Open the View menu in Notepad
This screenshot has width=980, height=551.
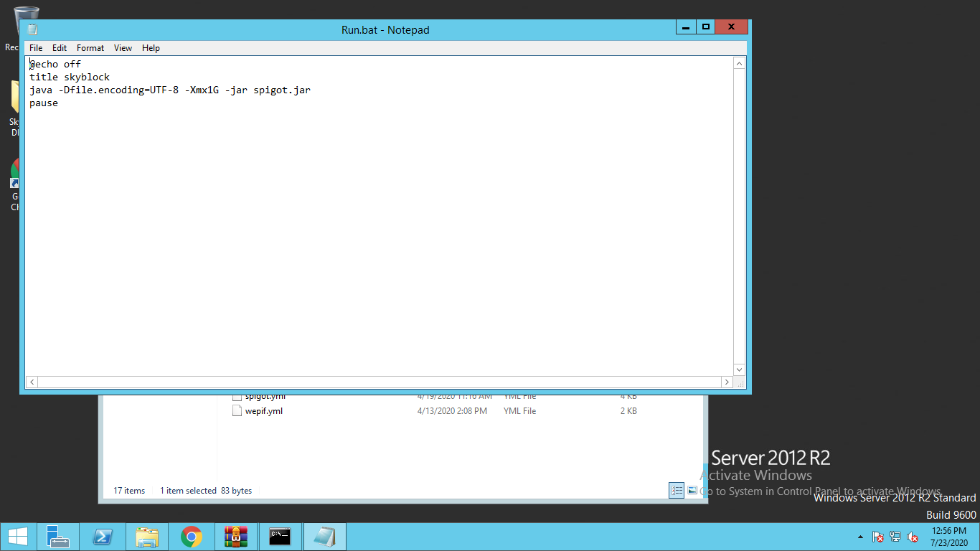[123, 48]
